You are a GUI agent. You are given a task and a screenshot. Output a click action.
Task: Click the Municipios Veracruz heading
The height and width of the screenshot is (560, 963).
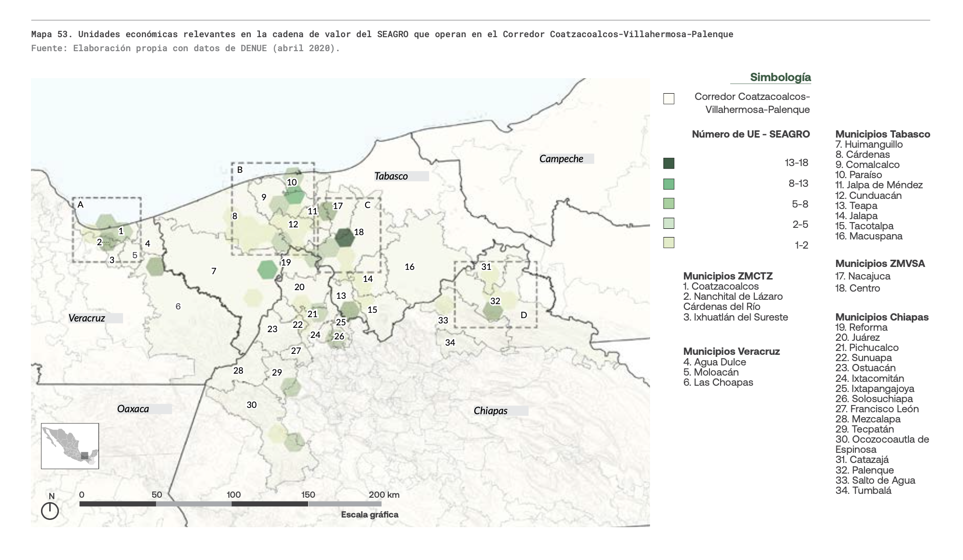[x=731, y=351]
